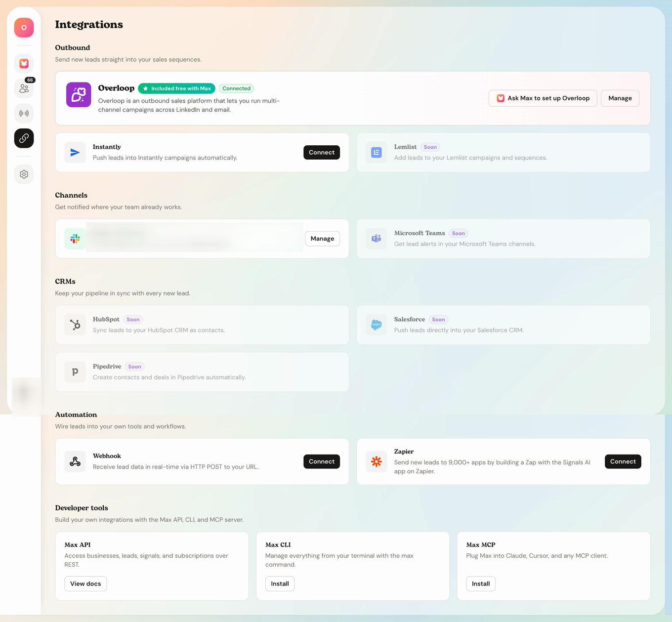Click the Integrations page heading
This screenshot has height=622, width=672.
tap(89, 25)
